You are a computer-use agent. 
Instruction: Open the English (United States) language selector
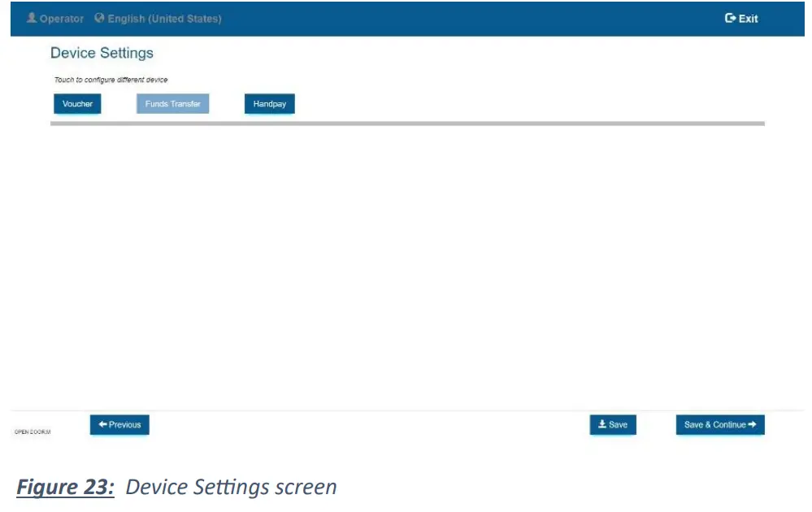164,19
